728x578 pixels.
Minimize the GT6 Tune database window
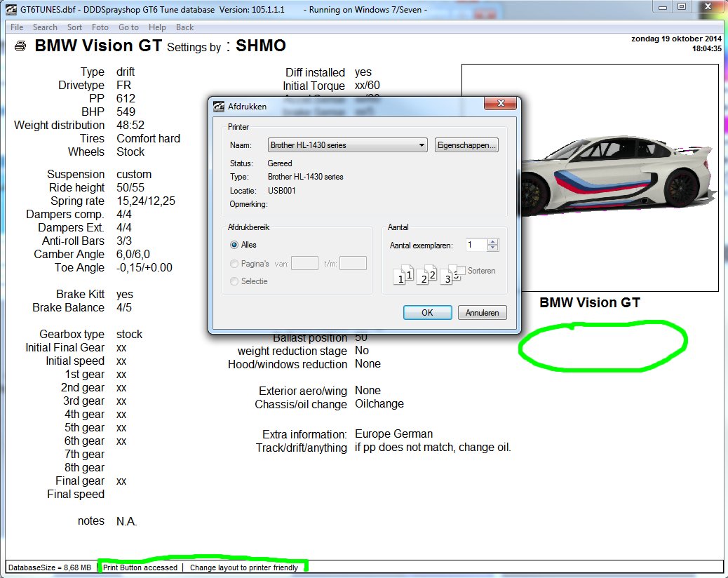click(x=663, y=7)
